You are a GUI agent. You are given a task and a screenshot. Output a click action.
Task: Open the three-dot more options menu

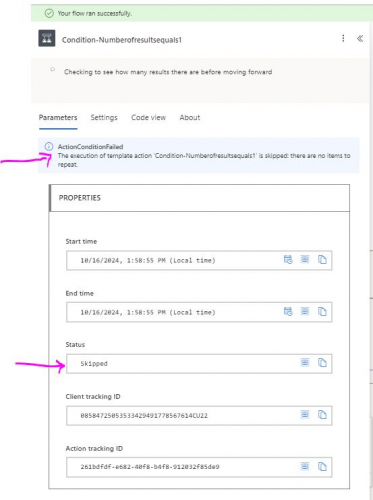pyautogui.click(x=343, y=38)
